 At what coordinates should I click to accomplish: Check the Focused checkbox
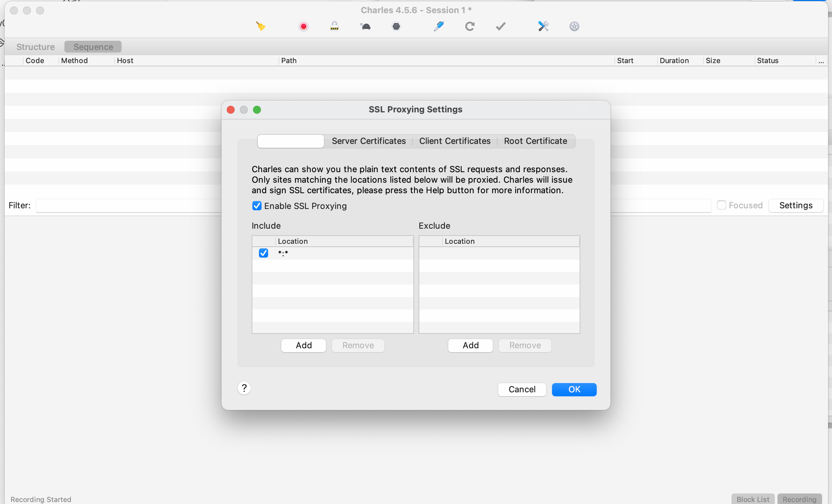pyautogui.click(x=721, y=205)
